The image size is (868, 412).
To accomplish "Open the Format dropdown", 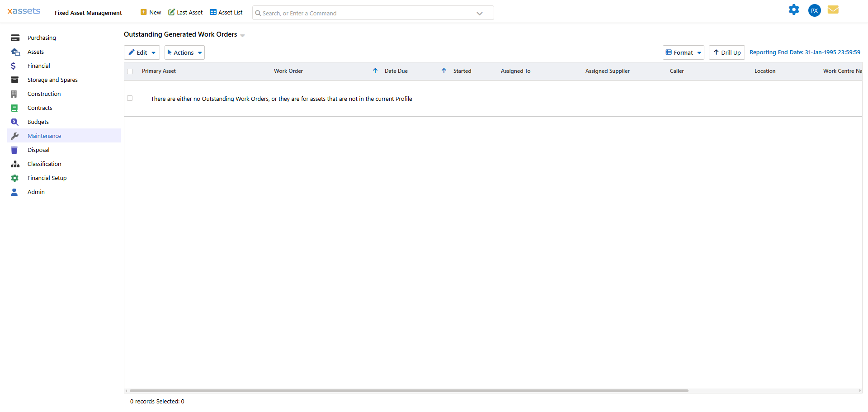I will (683, 52).
